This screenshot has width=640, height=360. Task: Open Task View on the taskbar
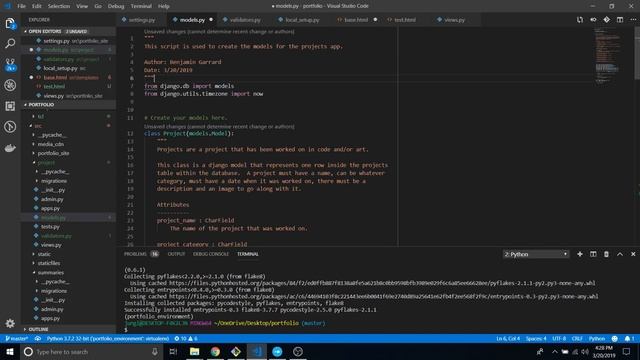[x=173, y=351]
